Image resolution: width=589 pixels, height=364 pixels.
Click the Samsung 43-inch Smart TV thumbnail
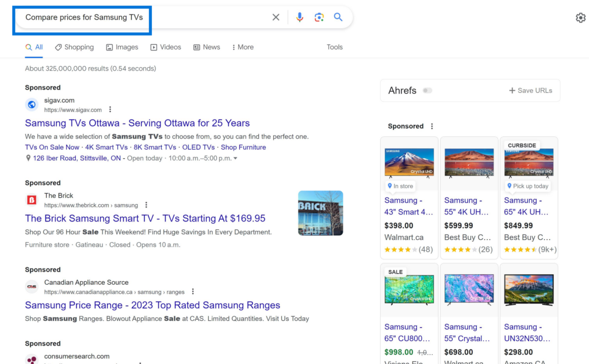(x=409, y=162)
